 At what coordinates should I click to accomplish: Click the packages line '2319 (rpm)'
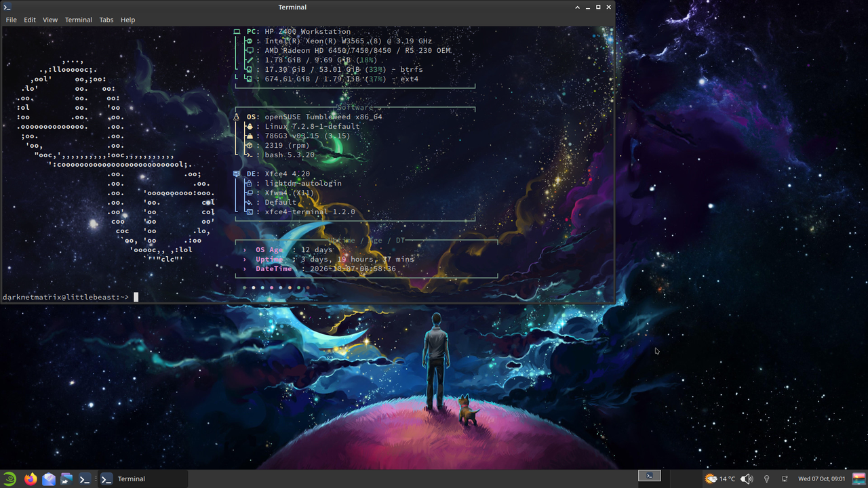coord(288,146)
